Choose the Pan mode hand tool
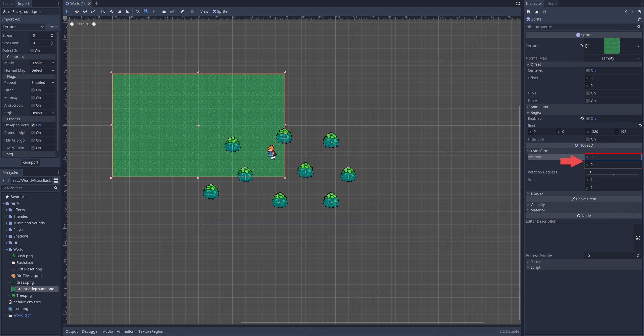 [119, 11]
